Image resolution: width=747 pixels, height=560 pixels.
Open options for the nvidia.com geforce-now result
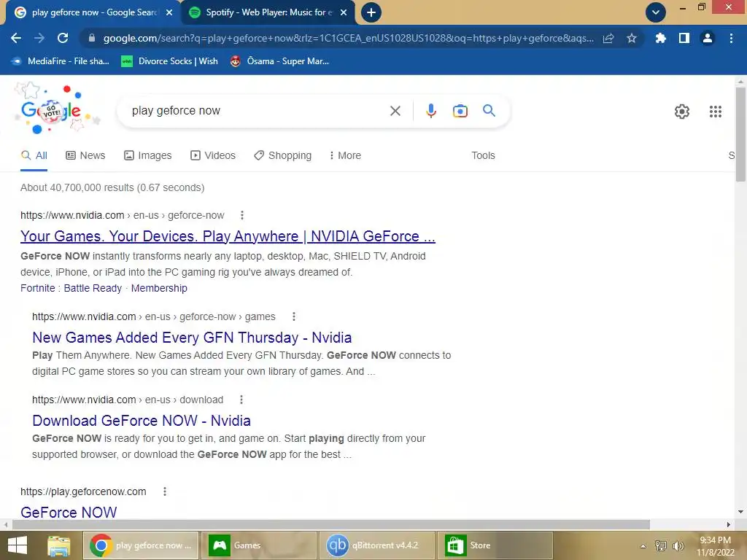[242, 215]
